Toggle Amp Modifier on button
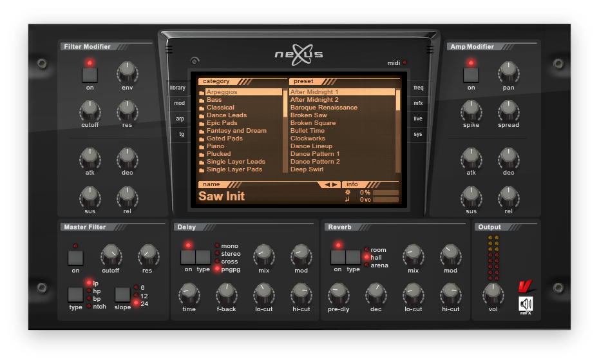The height and width of the screenshot is (364, 599). 471,75
